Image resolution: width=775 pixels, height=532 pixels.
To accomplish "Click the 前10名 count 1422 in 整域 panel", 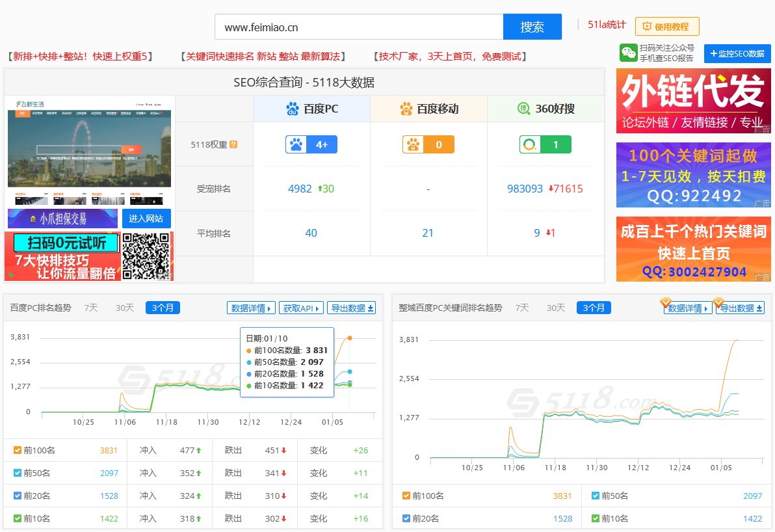I will 753,518.
